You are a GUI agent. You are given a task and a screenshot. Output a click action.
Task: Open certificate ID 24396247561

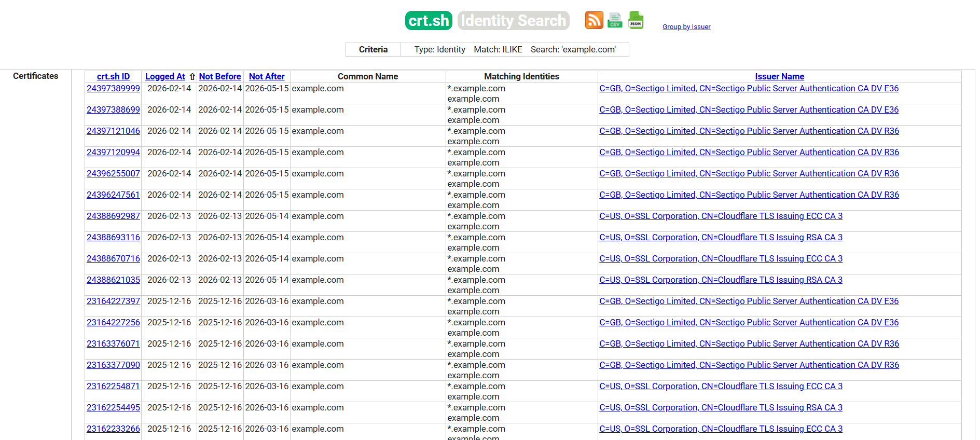113,195
